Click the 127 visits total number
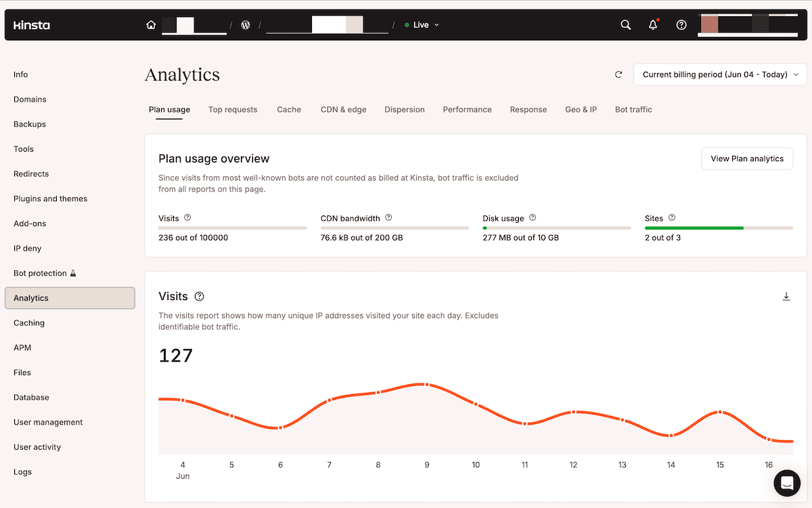This screenshot has width=812, height=508. coord(176,356)
